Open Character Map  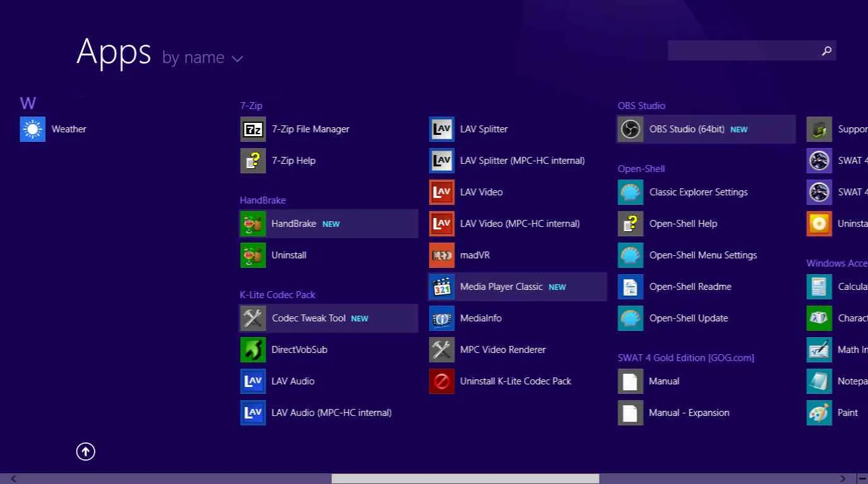pos(837,318)
